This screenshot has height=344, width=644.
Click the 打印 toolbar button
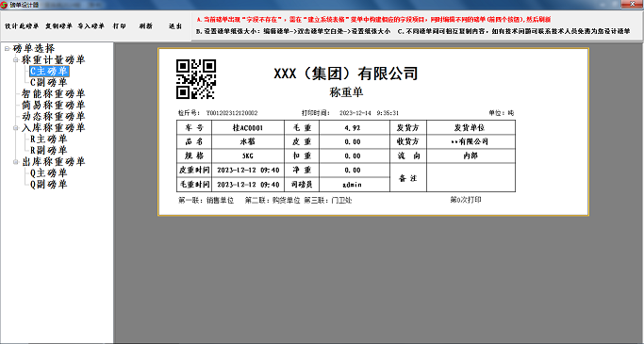tap(120, 25)
